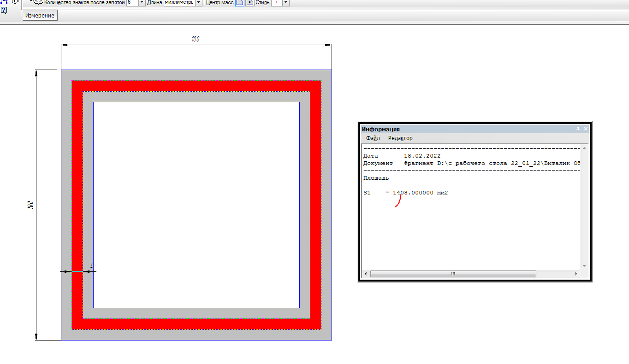Viewport: 629px width, 364px height.
Task: Enable the first center of mass button
Action: tap(240, 3)
